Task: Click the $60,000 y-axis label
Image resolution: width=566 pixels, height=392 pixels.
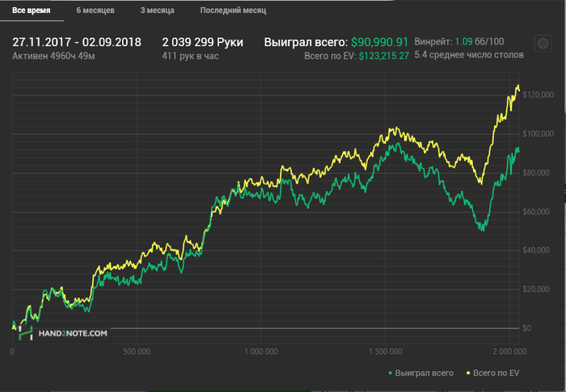Action: coord(536,212)
